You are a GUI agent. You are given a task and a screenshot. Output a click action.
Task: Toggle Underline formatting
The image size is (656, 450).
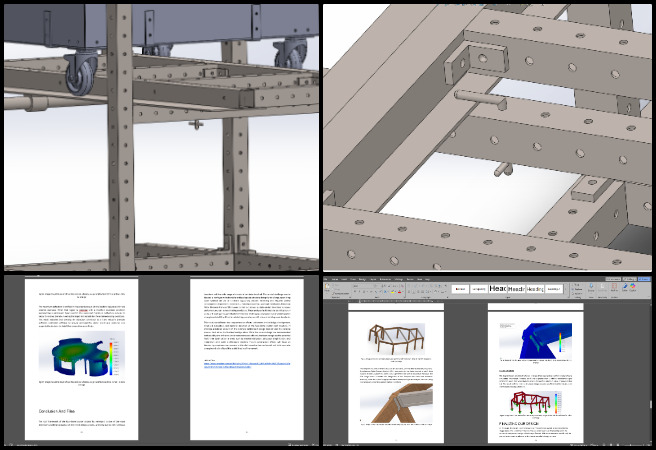tap(365, 292)
